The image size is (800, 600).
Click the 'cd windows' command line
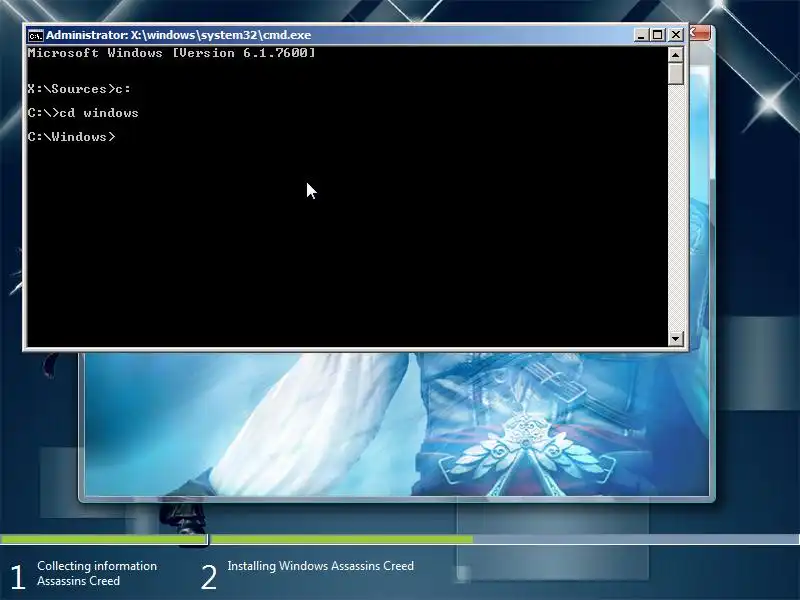tap(83, 113)
